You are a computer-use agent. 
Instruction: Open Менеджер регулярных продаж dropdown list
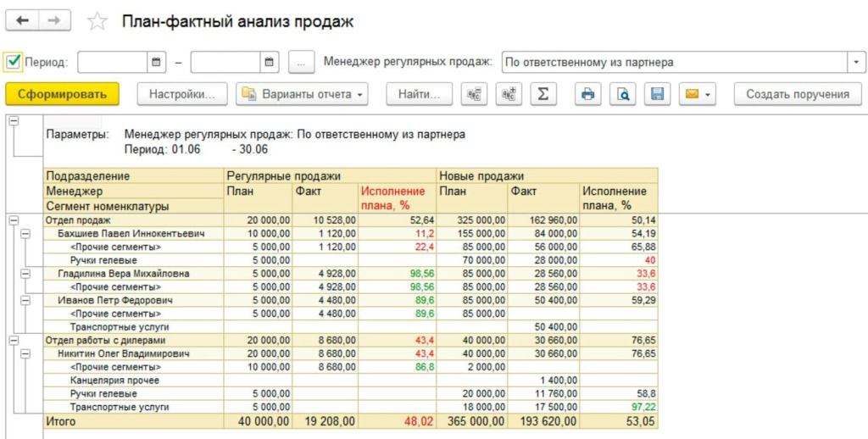coord(854,62)
